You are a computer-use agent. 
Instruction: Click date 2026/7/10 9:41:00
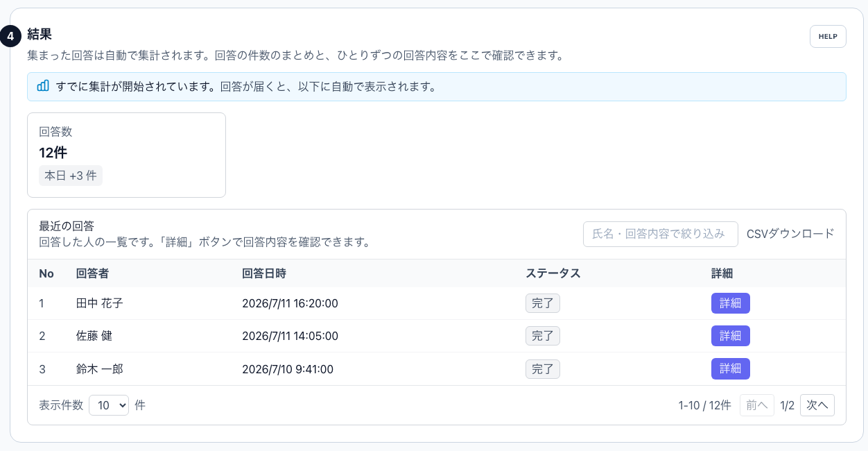288,369
